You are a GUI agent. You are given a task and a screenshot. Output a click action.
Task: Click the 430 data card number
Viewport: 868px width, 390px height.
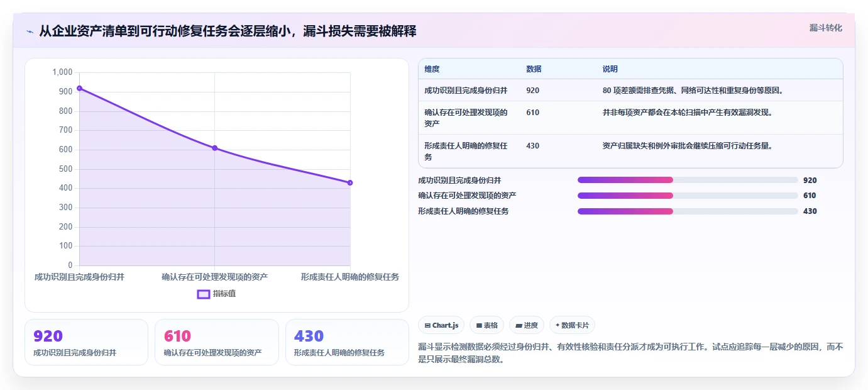pos(309,337)
